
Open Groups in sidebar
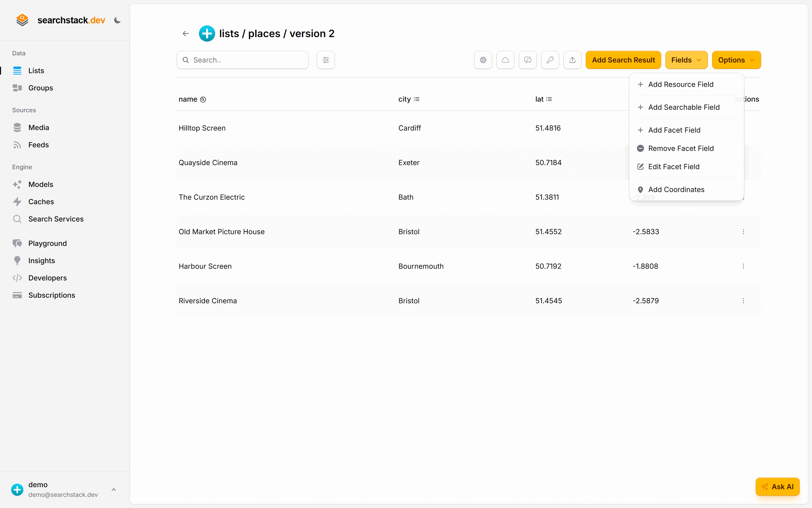point(65,88)
